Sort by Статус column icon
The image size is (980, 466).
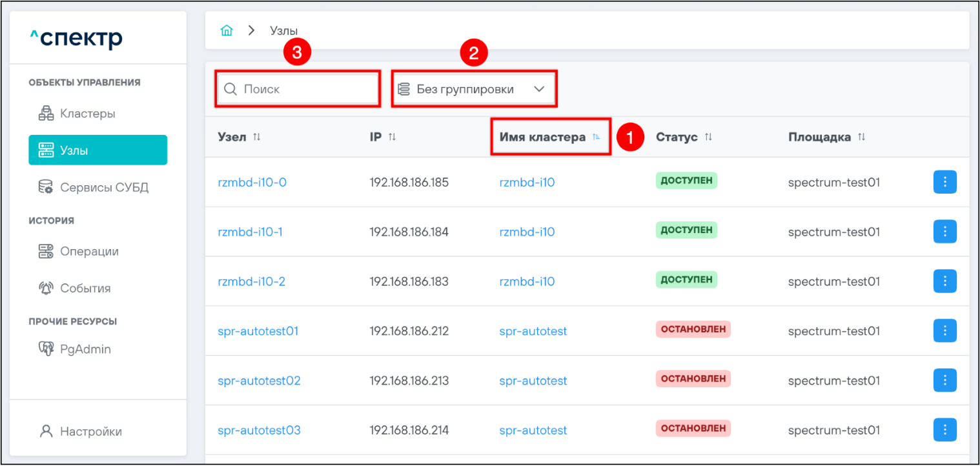coord(708,137)
